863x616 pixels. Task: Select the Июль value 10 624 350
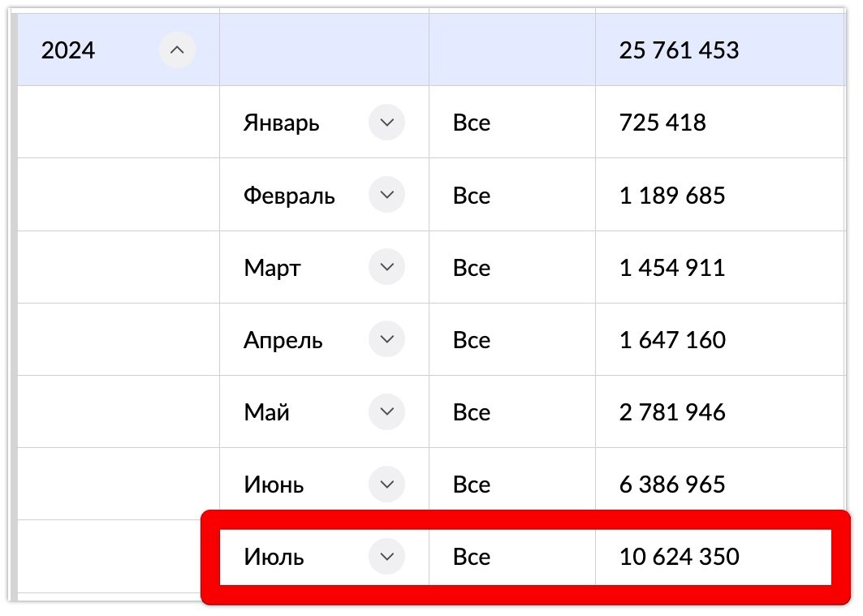pyautogui.click(x=679, y=557)
